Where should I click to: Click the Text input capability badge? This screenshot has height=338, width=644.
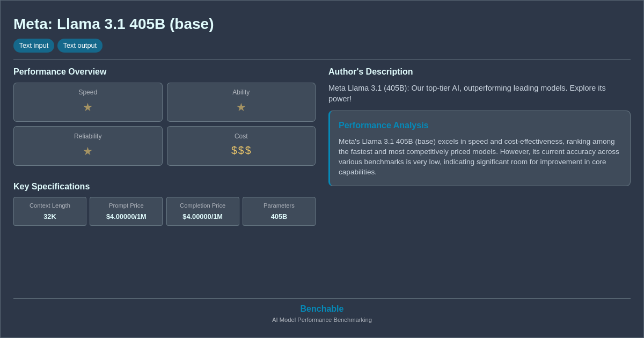click(x=34, y=46)
